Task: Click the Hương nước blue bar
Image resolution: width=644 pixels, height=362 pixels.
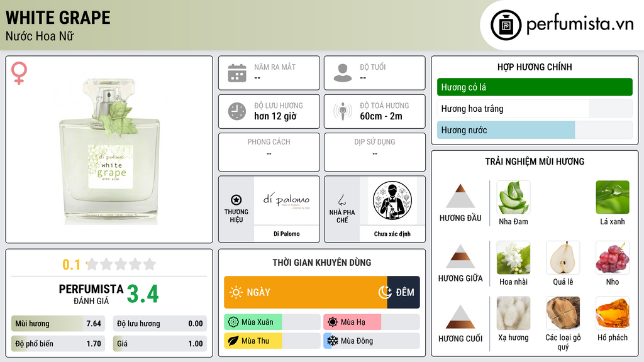Action: (x=535, y=130)
